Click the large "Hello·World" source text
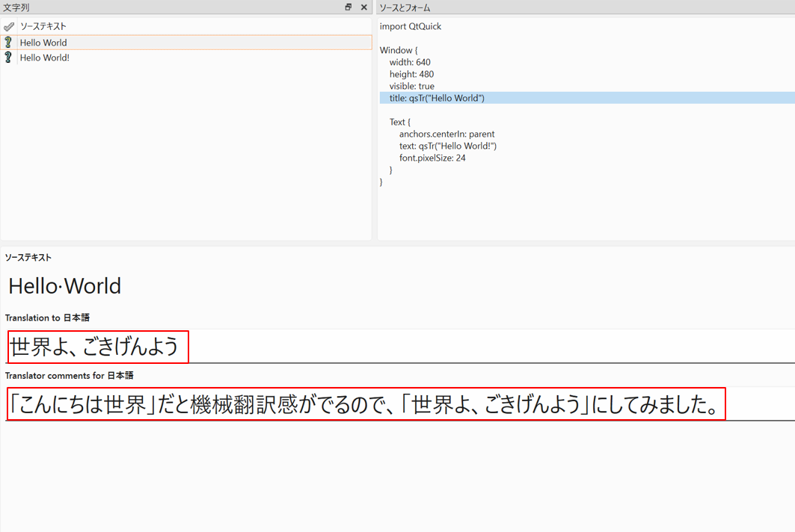The height and width of the screenshot is (532, 795). point(65,285)
